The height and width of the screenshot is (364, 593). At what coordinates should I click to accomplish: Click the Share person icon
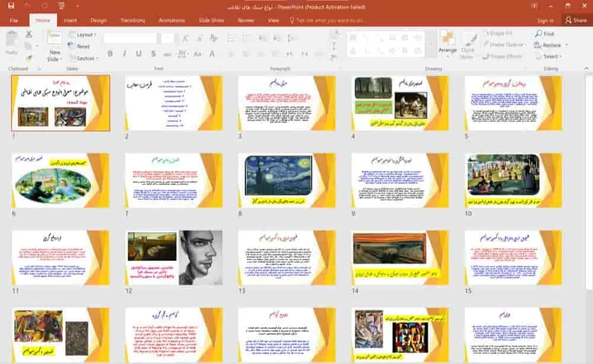568,20
